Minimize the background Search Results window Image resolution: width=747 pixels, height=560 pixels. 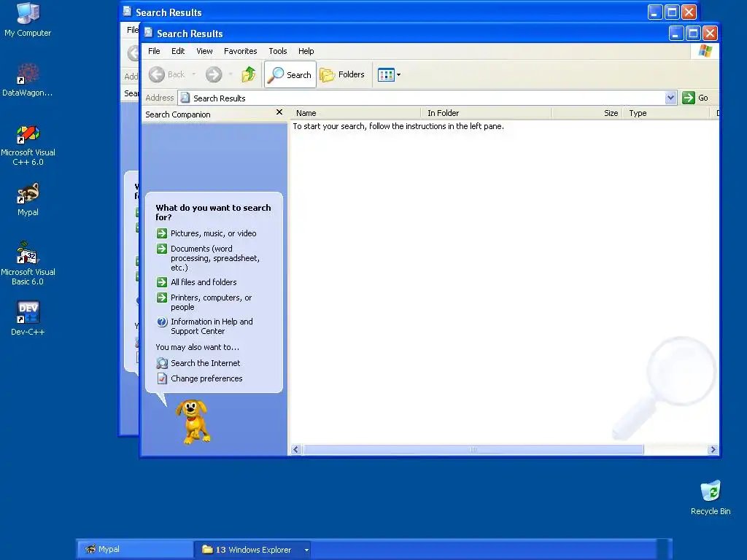point(655,12)
